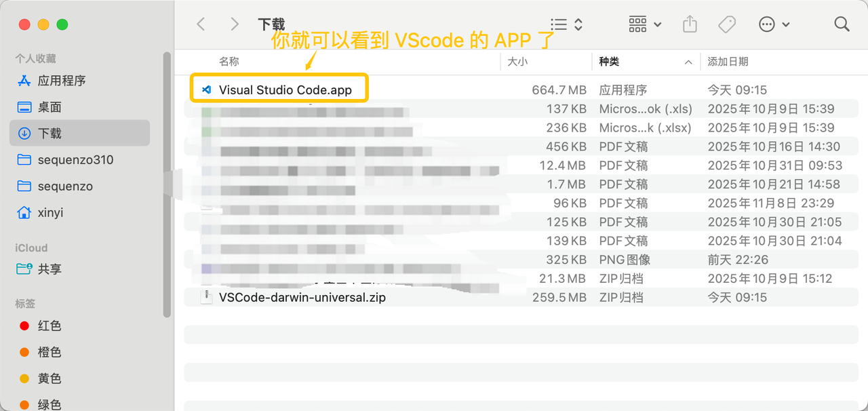Expand the group-by grid dropdown
This screenshot has width=868, height=411.
645,24
